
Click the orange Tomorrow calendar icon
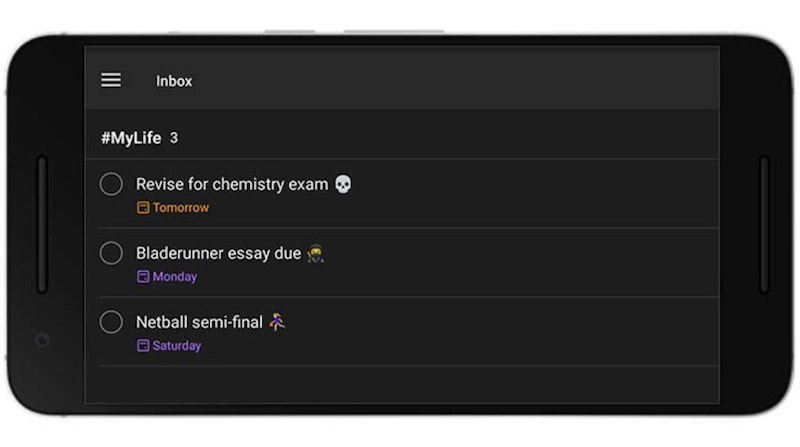(143, 208)
